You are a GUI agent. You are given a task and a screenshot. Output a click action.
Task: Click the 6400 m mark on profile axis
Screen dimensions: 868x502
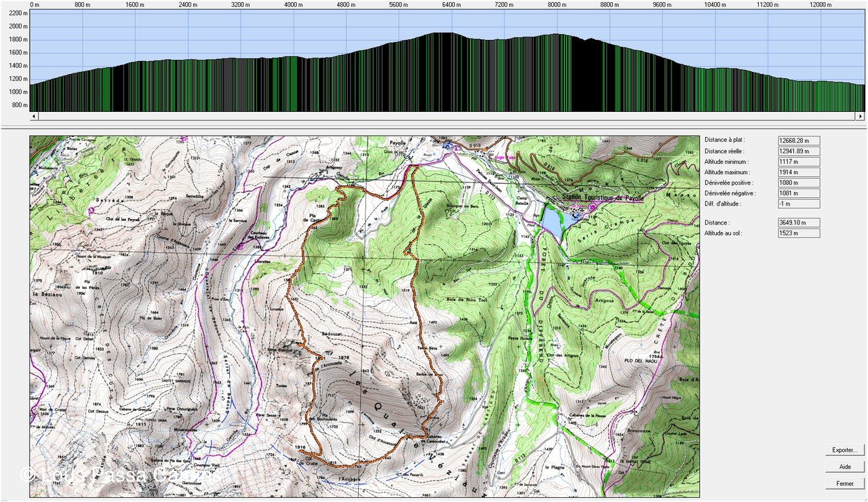click(x=452, y=5)
